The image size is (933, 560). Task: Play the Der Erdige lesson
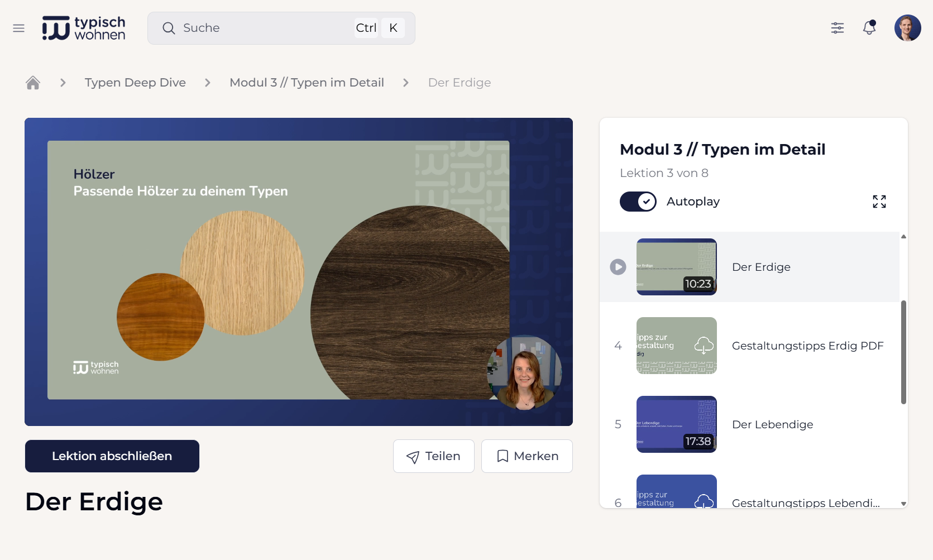[618, 267]
